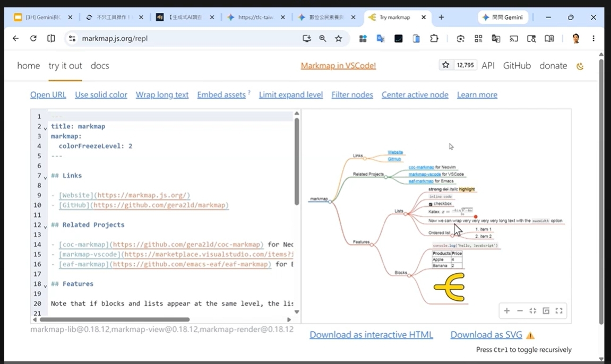Click the address bar URL field
The image size is (611, 364).
187,39
